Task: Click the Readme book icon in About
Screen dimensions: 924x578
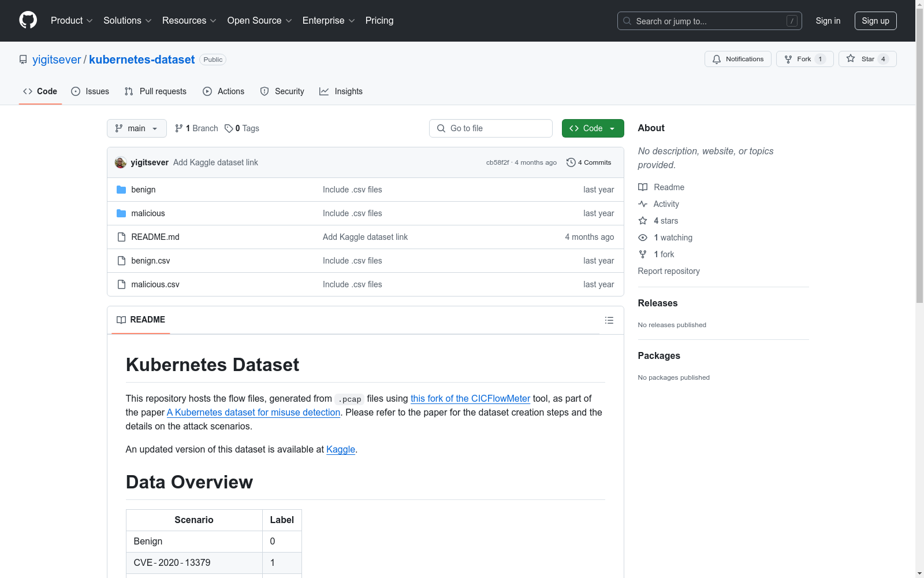Action: pos(643,187)
